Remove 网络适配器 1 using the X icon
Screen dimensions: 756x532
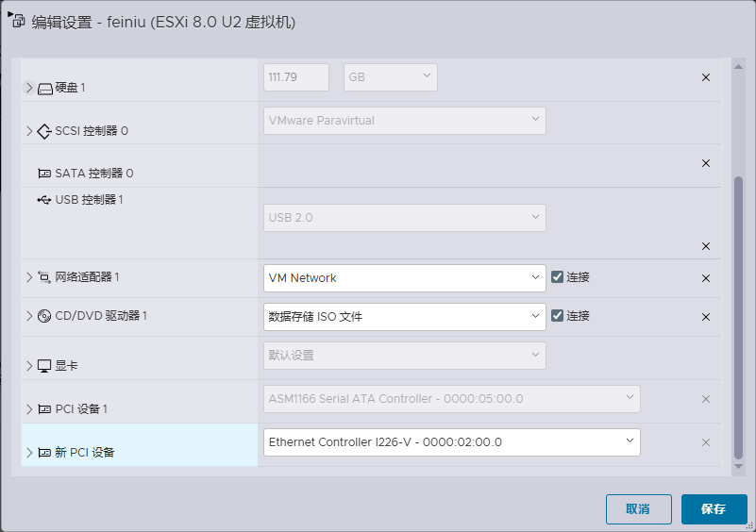[x=705, y=278]
